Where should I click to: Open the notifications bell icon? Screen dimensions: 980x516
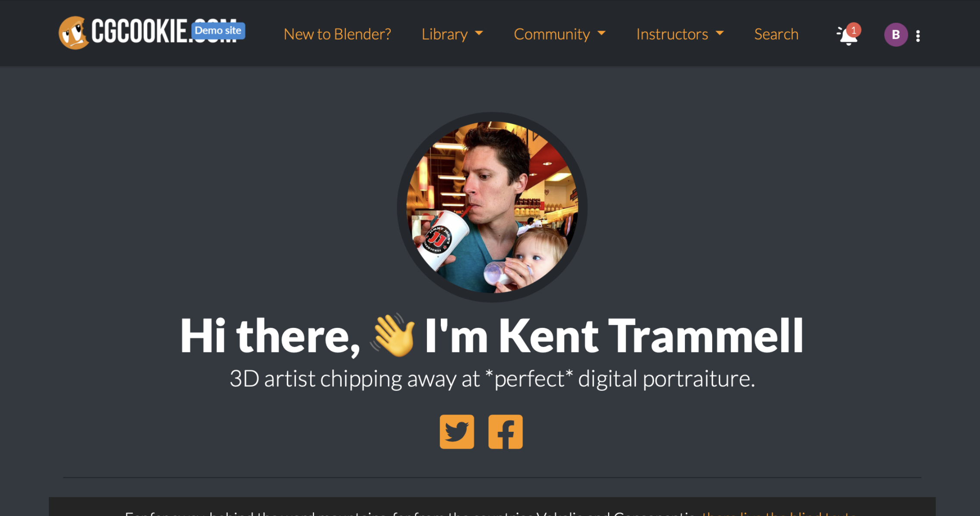(x=848, y=35)
